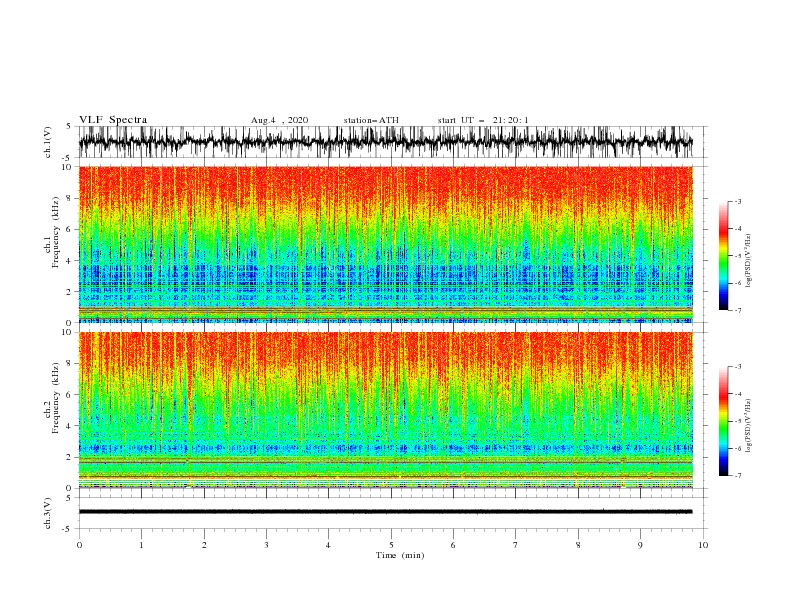Select the "Aug.4 , 2020" date label
The image size is (792, 612).
pyautogui.click(x=279, y=120)
